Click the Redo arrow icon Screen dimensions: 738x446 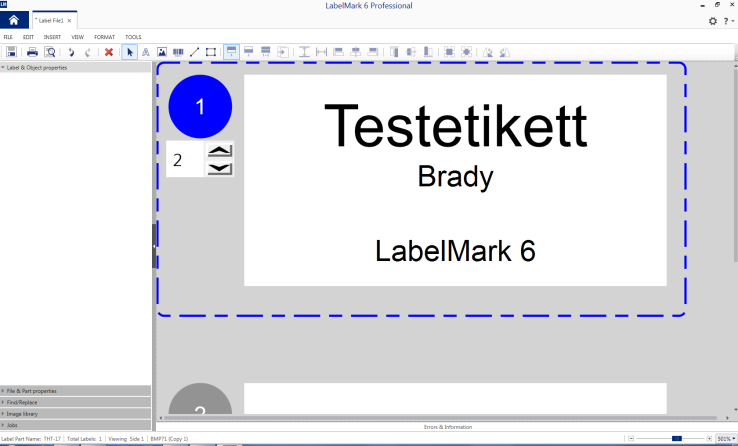tap(88, 52)
